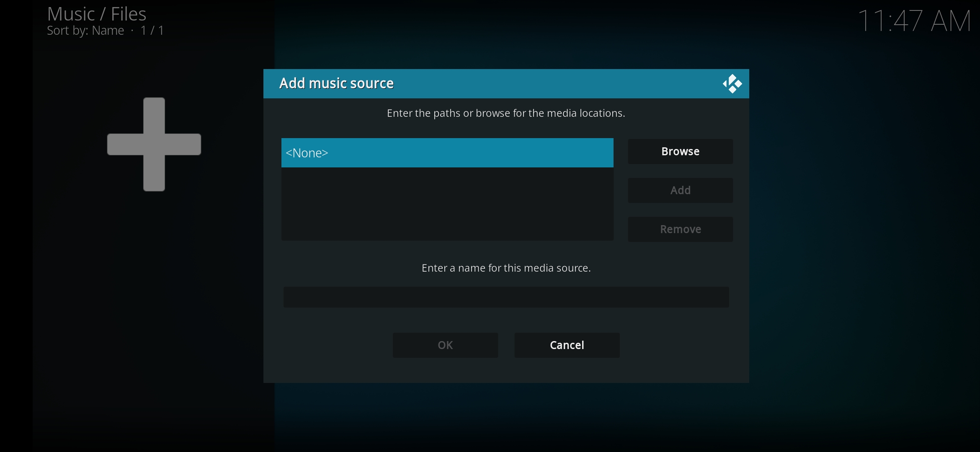Click the 11:47 AM clock

[x=914, y=21]
